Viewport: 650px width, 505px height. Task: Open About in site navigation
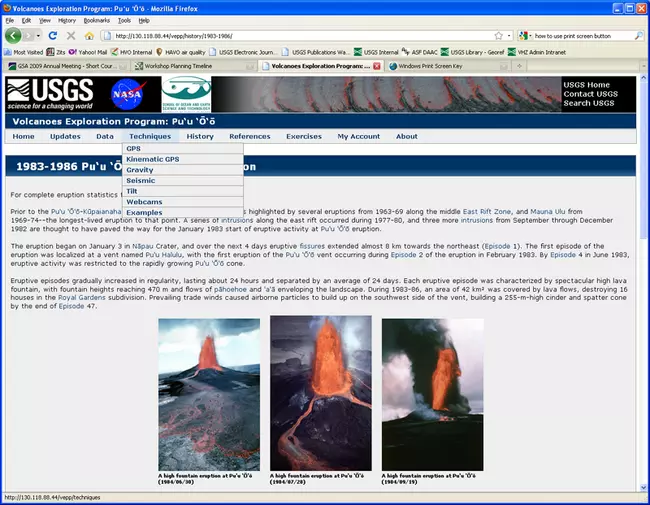pos(407,136)
